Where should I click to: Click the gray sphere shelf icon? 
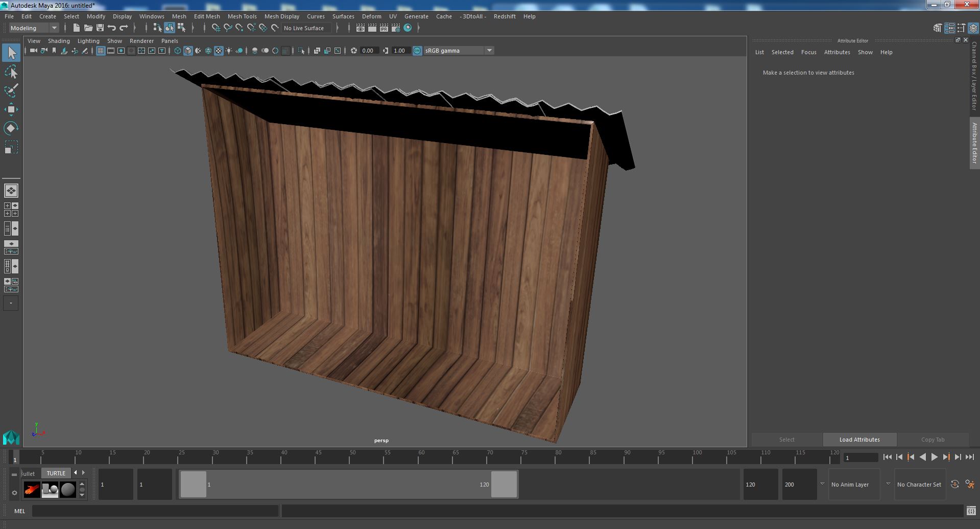pyautogui.click(x=68, y=490)
